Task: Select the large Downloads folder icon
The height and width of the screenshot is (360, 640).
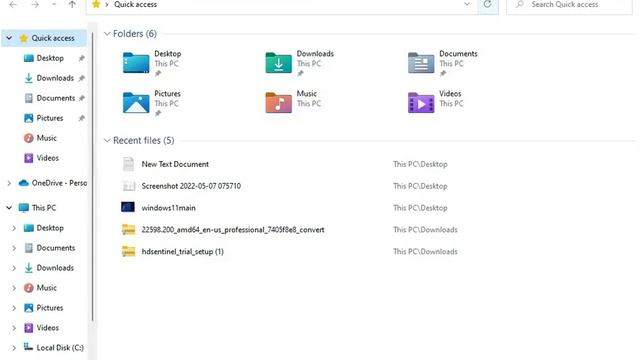Action: click(278, 63)
